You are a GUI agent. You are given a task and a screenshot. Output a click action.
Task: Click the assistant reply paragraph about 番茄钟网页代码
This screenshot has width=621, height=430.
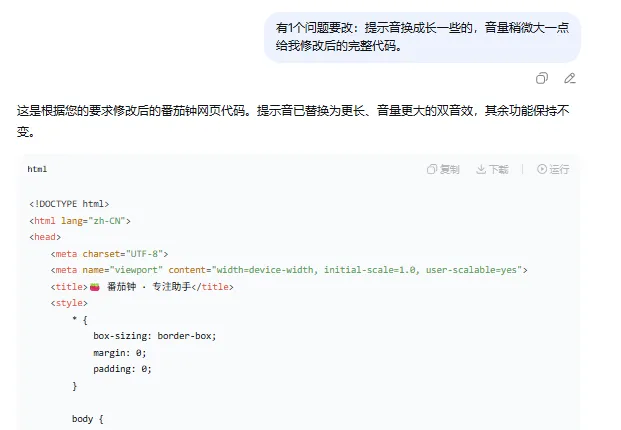(x=293, y=121)
